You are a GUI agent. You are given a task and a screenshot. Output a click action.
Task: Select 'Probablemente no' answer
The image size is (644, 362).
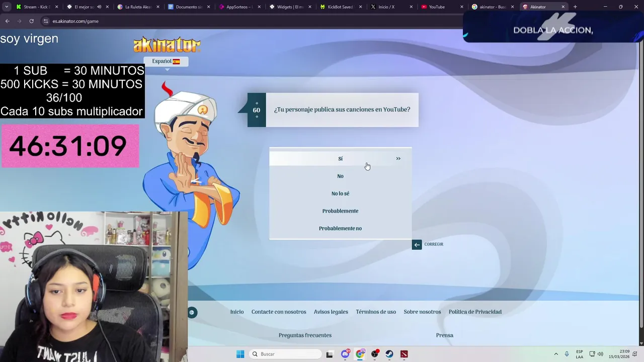point(340,228)
